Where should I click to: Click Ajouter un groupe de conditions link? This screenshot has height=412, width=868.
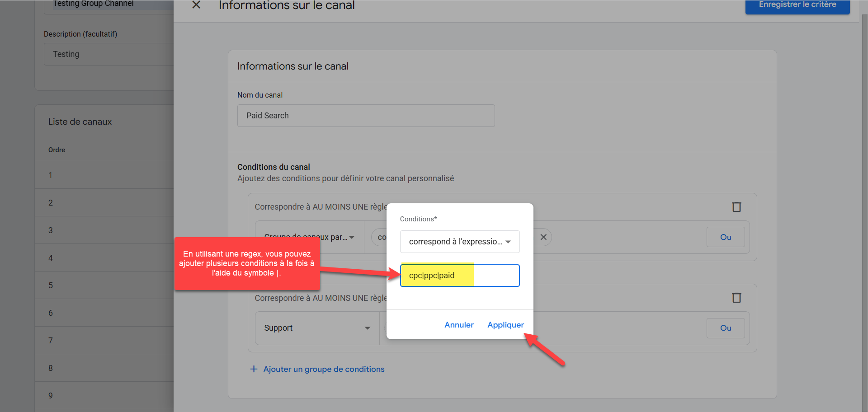pos(324,369)
